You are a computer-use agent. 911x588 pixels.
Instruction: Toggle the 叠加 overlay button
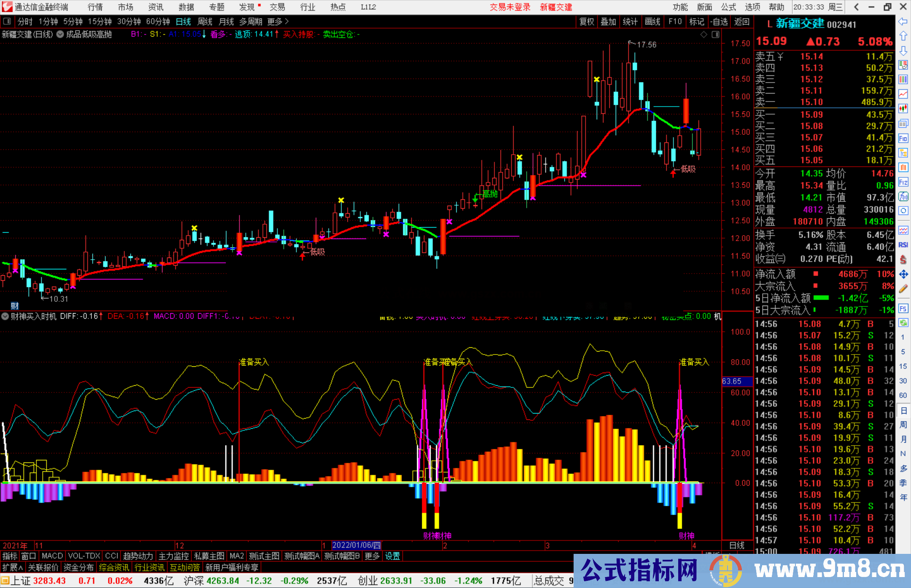pos(608,21)
